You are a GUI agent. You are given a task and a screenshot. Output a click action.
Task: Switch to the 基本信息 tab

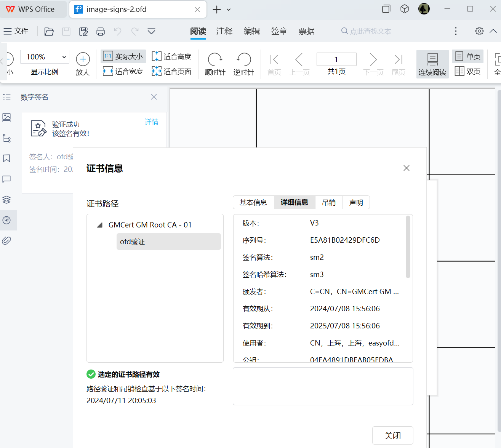pos(253,202)
